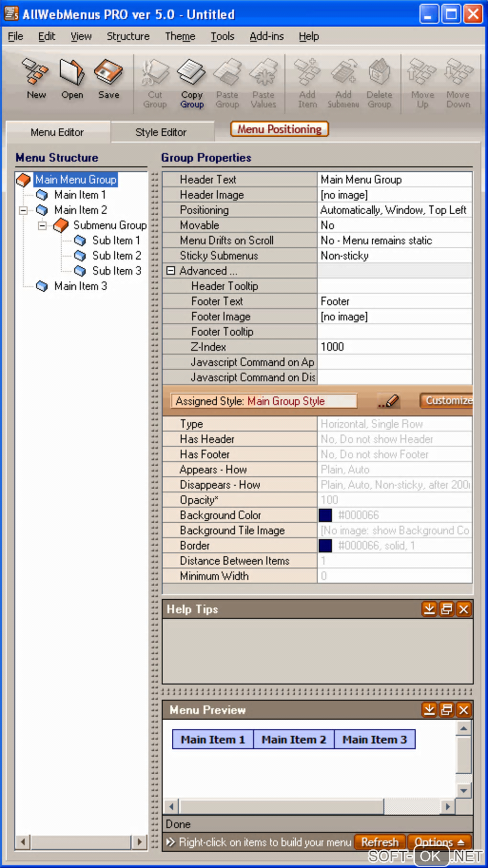Click the Move Up toolbar icon
The width and height of the screenshot is (488, 868).
(x=422, y=83)
